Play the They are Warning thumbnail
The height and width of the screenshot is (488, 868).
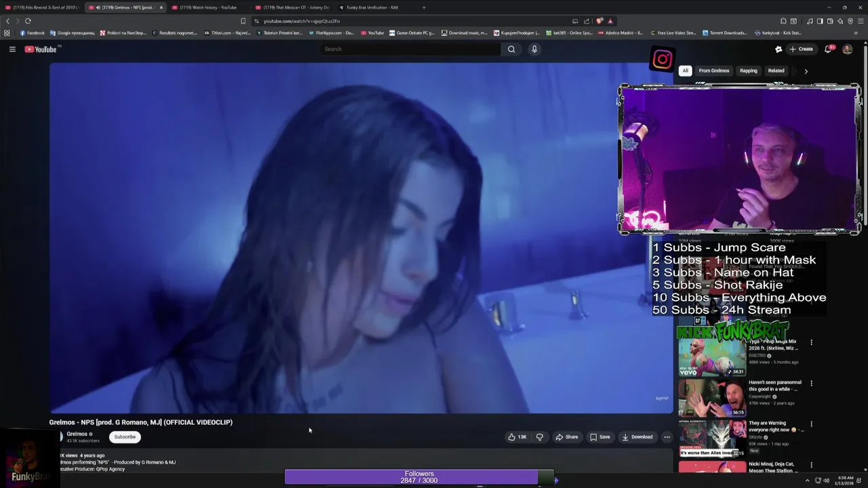711,439
